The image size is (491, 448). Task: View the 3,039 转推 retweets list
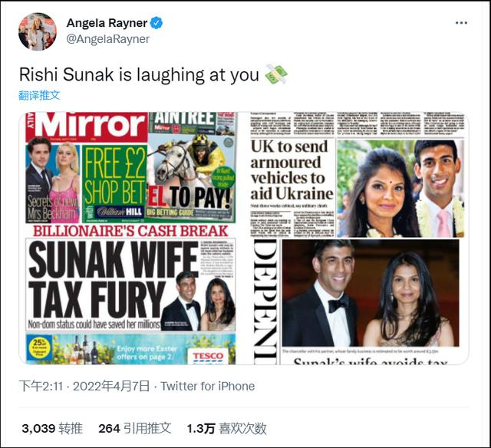[x=52, y=427]
